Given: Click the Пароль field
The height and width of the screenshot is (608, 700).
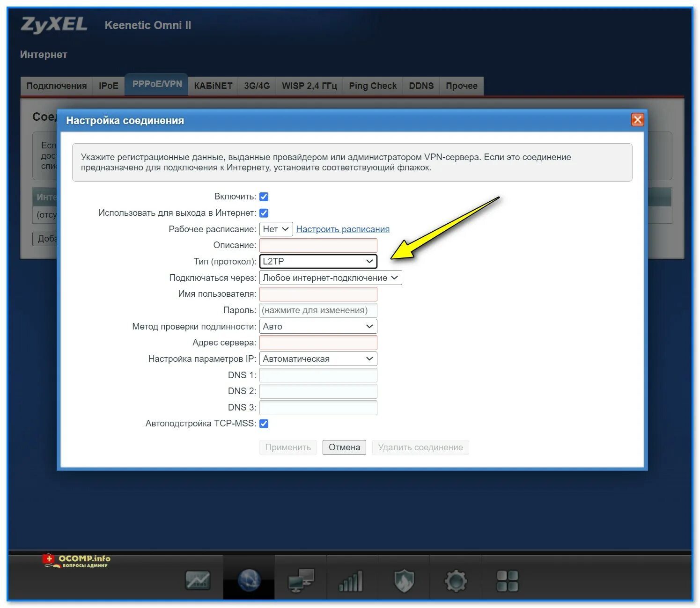Looking at the screenshot, I should (318, 310).
